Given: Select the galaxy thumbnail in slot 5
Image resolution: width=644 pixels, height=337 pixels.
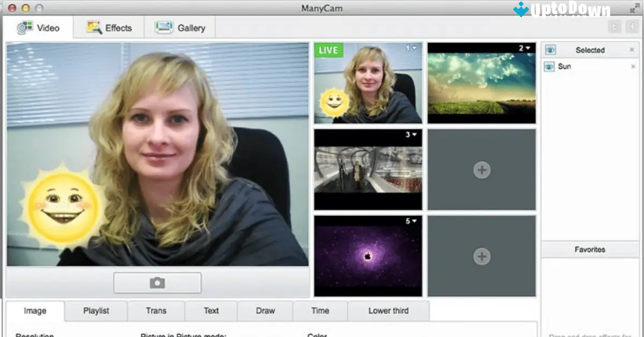Looking at the screenshot, I should pos(367,256).
